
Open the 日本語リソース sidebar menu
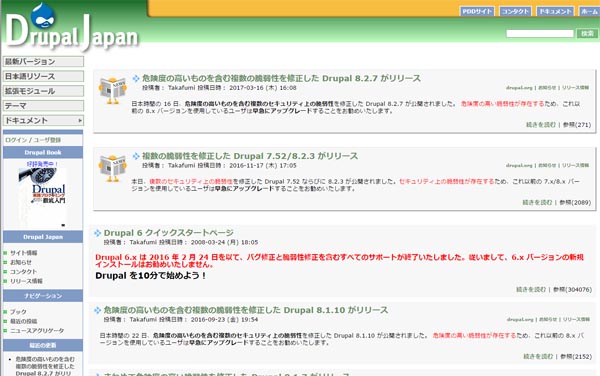point(43,76)
